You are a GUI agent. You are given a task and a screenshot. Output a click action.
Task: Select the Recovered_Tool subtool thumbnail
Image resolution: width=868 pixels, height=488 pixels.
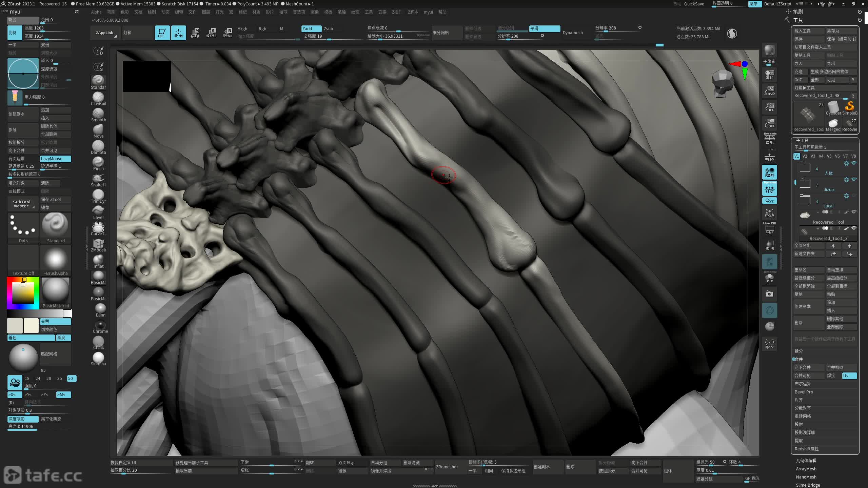(805, 215)
